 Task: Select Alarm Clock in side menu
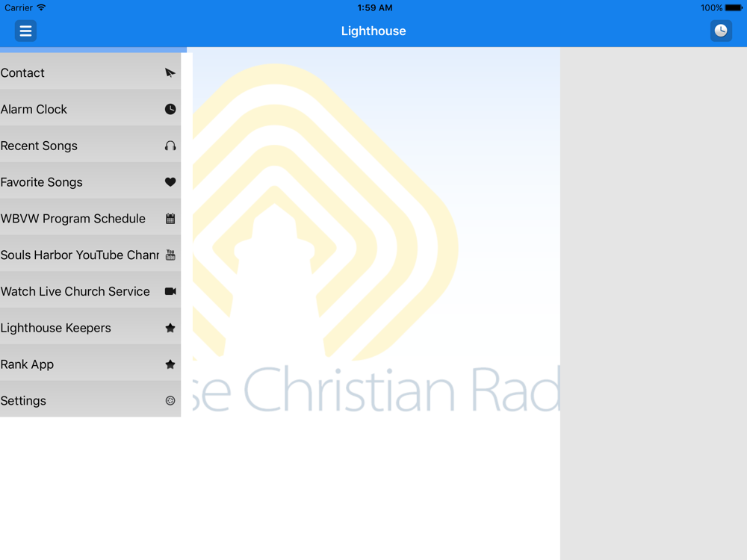click(90, 109)
